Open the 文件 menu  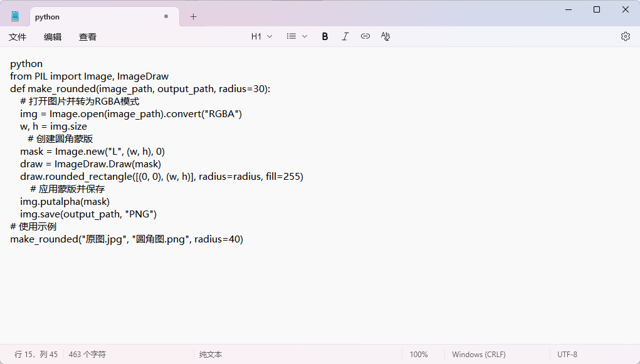[18, 37]
